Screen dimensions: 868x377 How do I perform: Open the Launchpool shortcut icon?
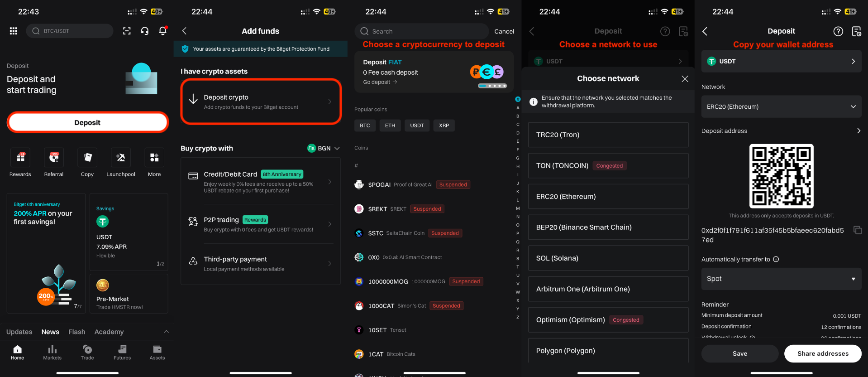[x=121, y=157]
